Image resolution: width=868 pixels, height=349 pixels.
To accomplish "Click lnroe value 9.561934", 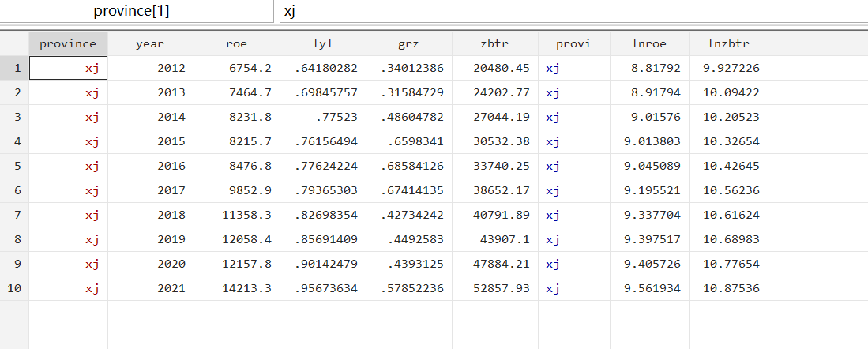I will pos(649,288).
